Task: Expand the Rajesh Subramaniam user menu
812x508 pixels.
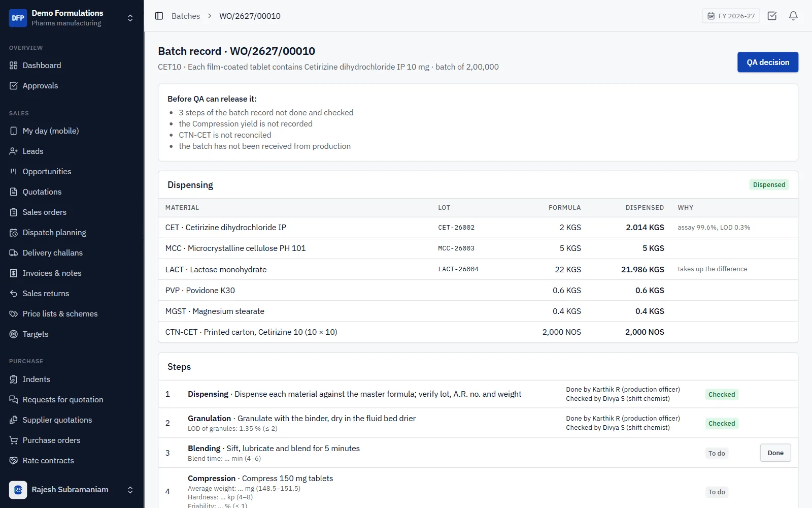Action: click(130, 490)
